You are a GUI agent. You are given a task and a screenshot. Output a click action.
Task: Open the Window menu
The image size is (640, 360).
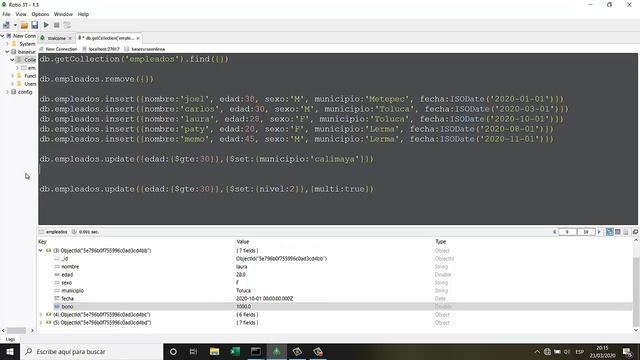[63, 14]
